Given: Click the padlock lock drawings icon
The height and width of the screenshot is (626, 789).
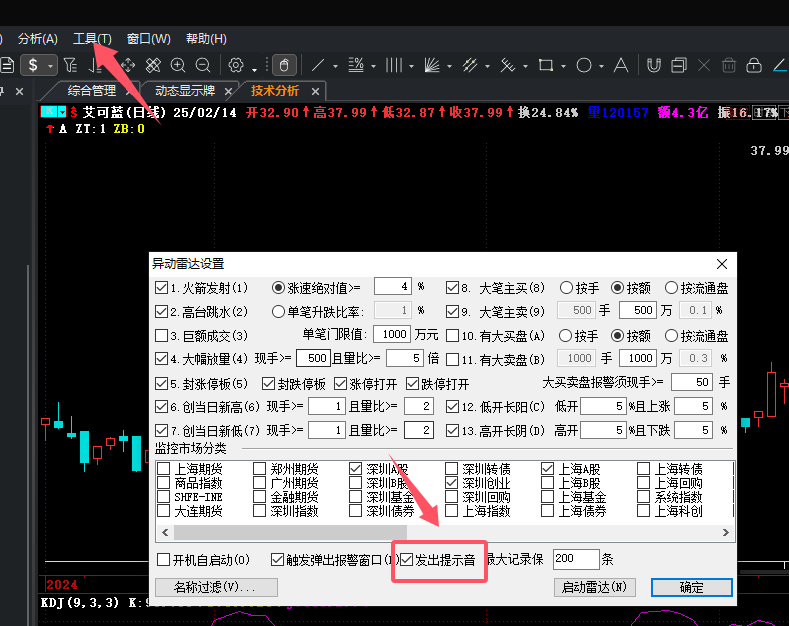Looking at the screenshot, I should pyautogui.click(x=754, y=65).
